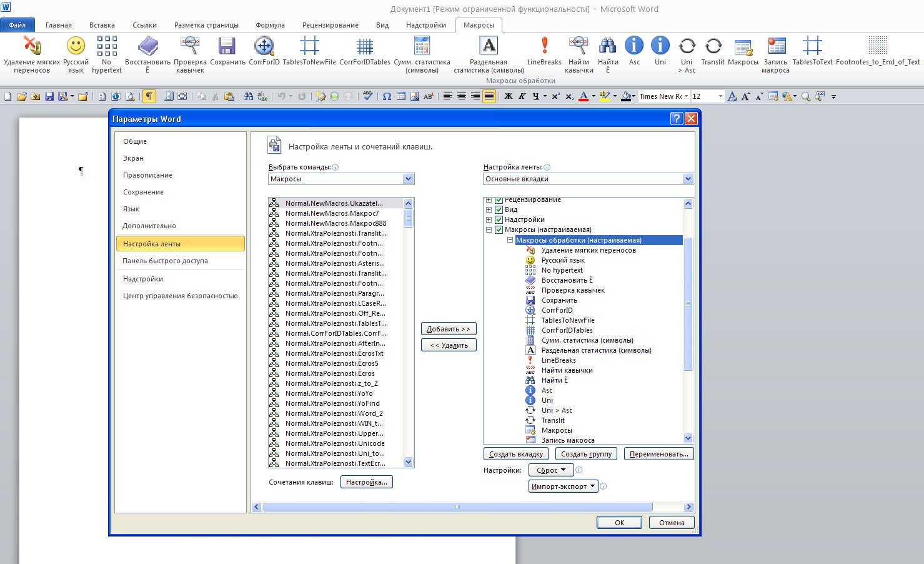Toggle italic 'К' formatting in the toolbar
The image size is (924, 564).
[522, 96]
